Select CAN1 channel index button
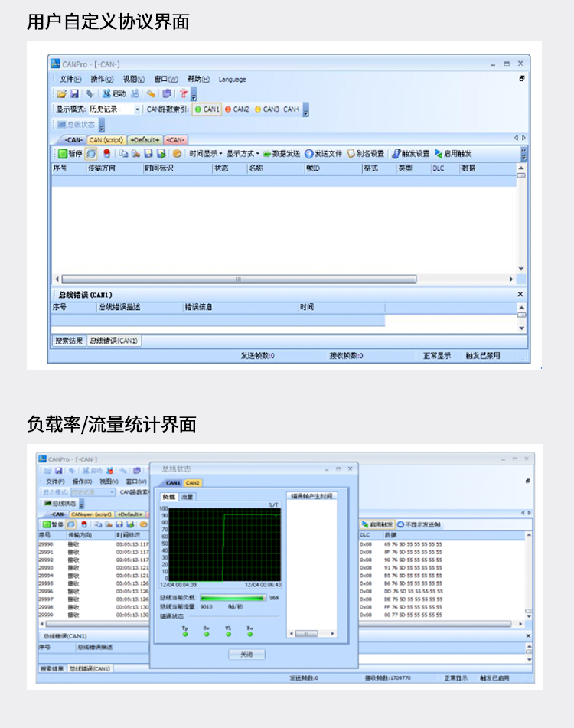 207,109
